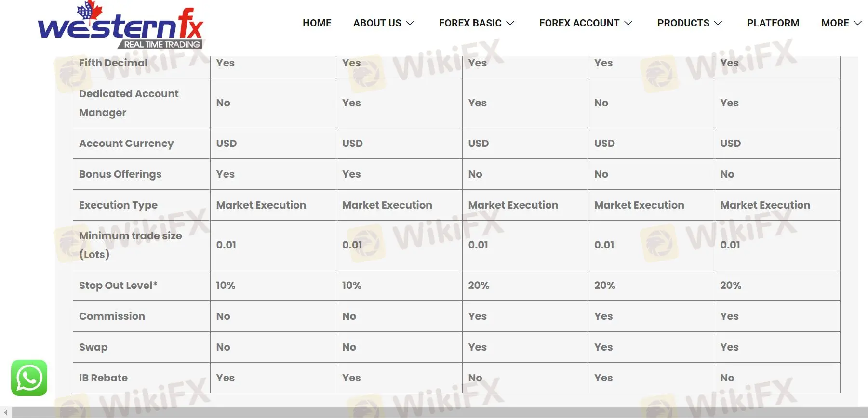
Task: Expand the More menu chevron
Action: [857, 23]
